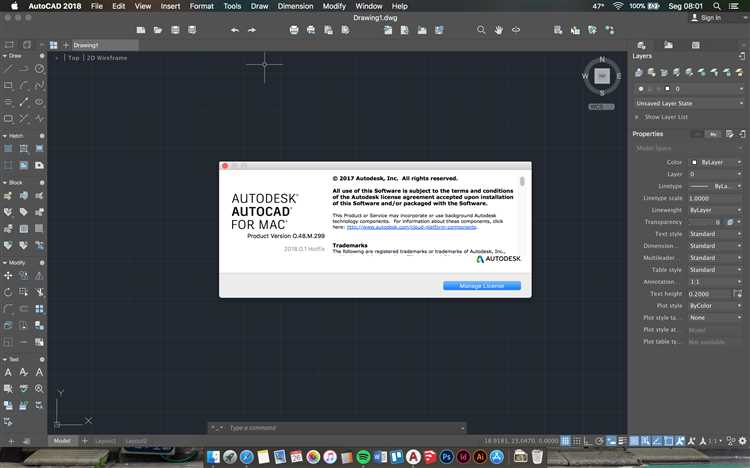
Task: Select the Drawing1 file tab
Action: (106, 45)
